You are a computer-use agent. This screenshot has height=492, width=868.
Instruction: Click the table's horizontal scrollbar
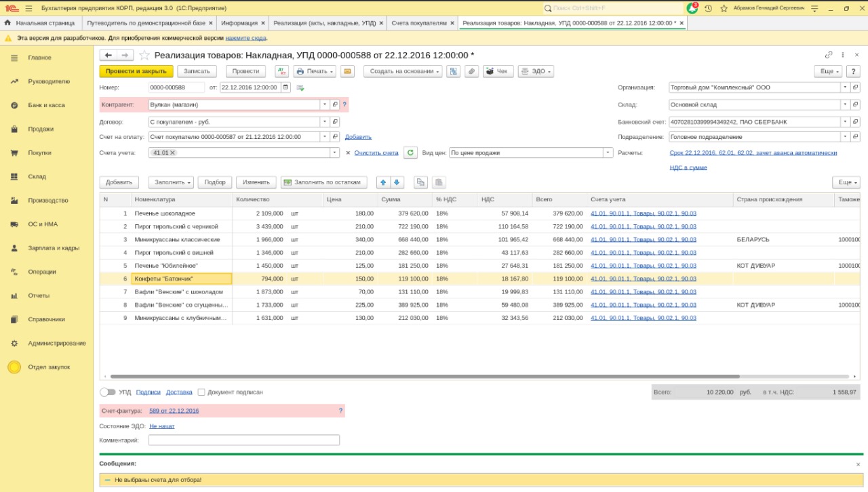pyautogui.click(x=425, y=376)
